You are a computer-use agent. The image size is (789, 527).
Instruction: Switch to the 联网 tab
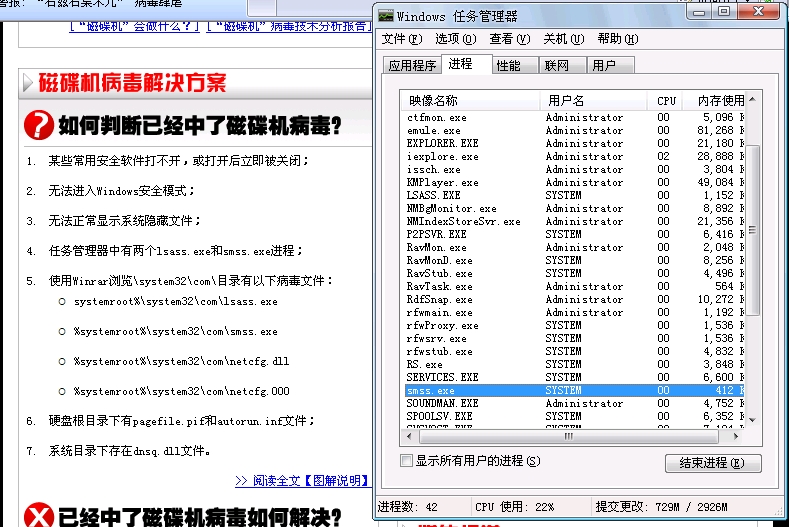[x=562, y=65]
